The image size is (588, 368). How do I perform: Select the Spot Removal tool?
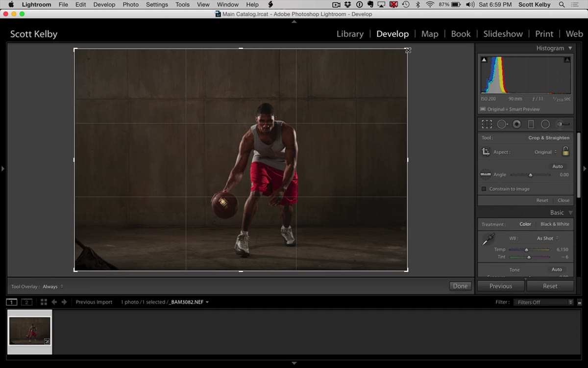pos(502,124)
